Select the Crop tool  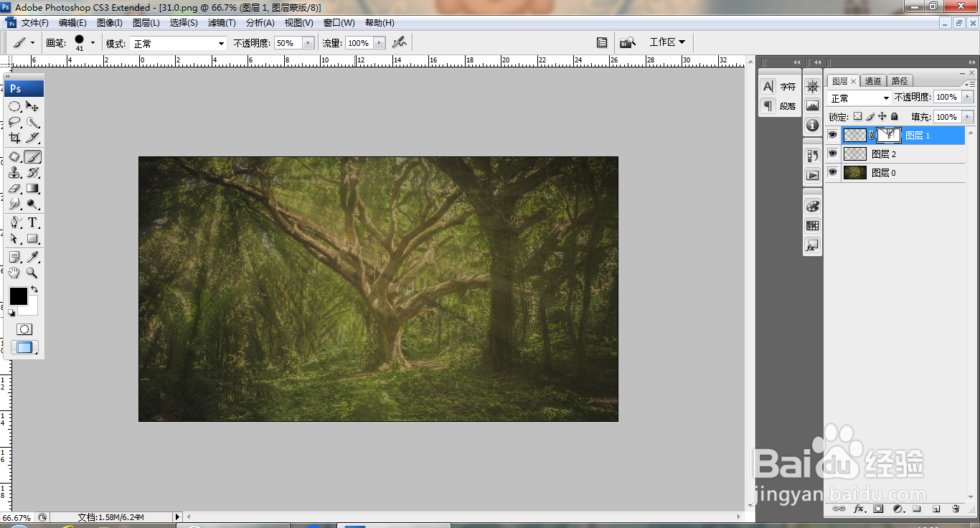14,138
